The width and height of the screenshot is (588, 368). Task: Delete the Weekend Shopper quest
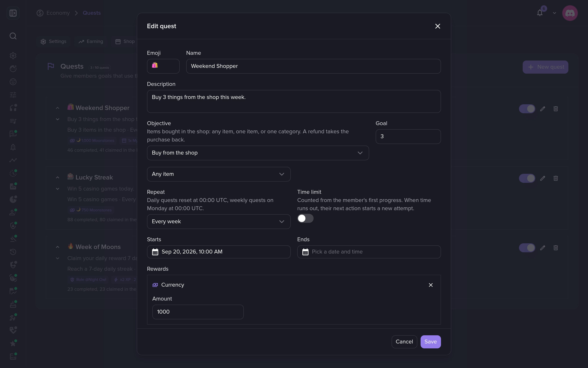tap(556, 109)
